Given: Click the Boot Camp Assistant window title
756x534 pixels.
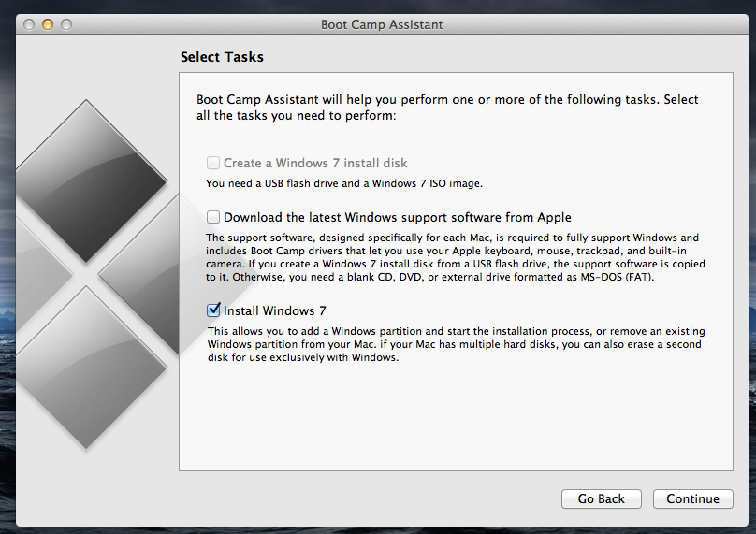Looking at the screenshot, I should (382, 24).
